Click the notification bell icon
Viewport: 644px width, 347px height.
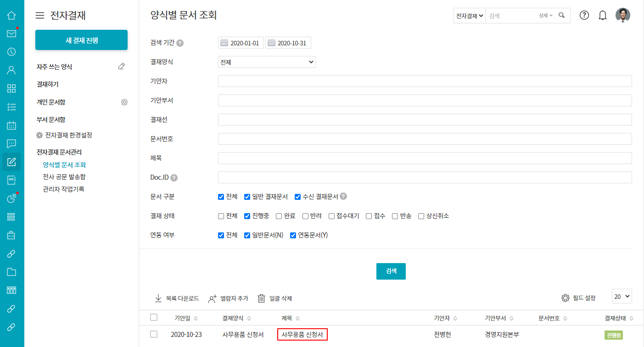coord(603,15)
